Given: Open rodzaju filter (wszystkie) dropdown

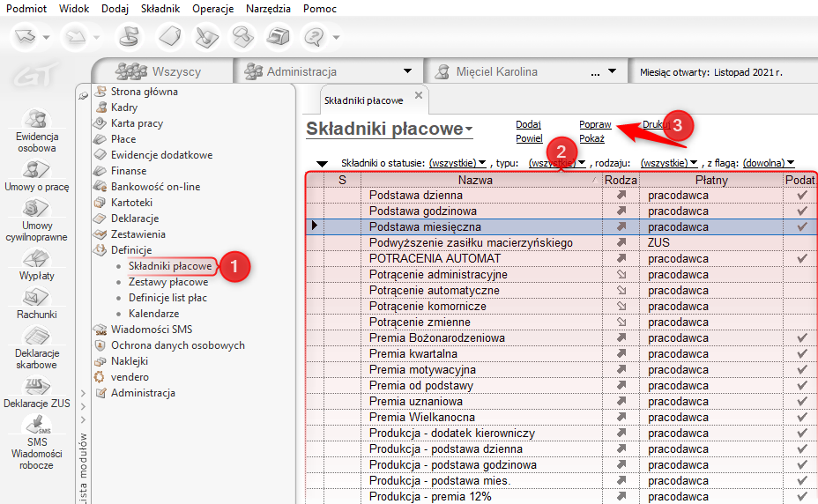Looking at the screenshot, I should (x=669, y=163).
